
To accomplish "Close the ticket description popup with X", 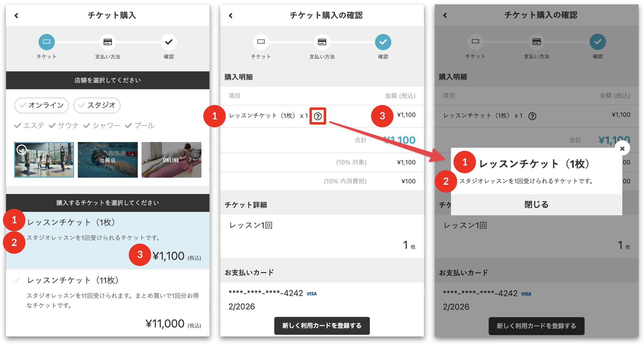I will tap(622, 149).
